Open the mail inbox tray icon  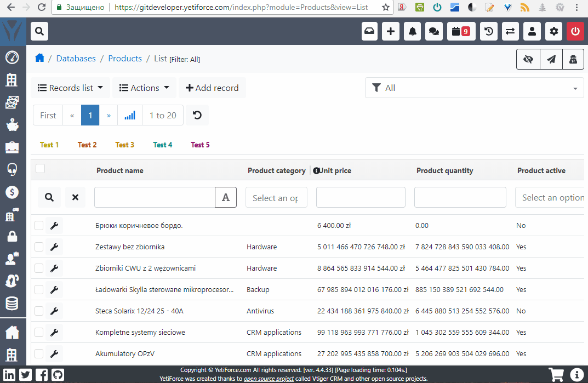pyautogui.click(x=369, y=31)
